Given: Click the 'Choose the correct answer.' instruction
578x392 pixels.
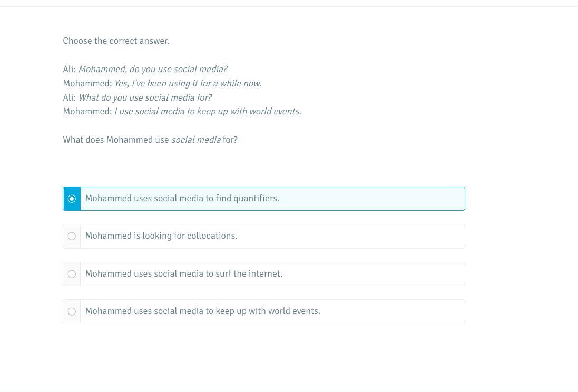Looking at the screenshot, I should tap(116, 41).
